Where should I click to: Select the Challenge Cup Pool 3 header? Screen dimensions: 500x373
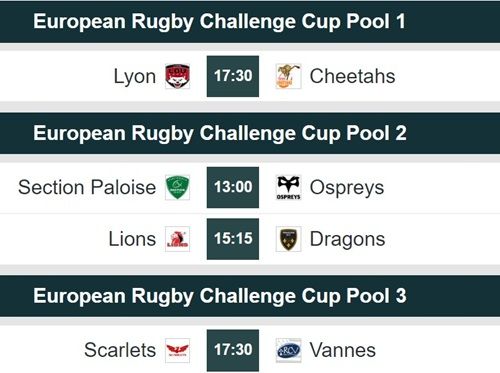(250, 296)
